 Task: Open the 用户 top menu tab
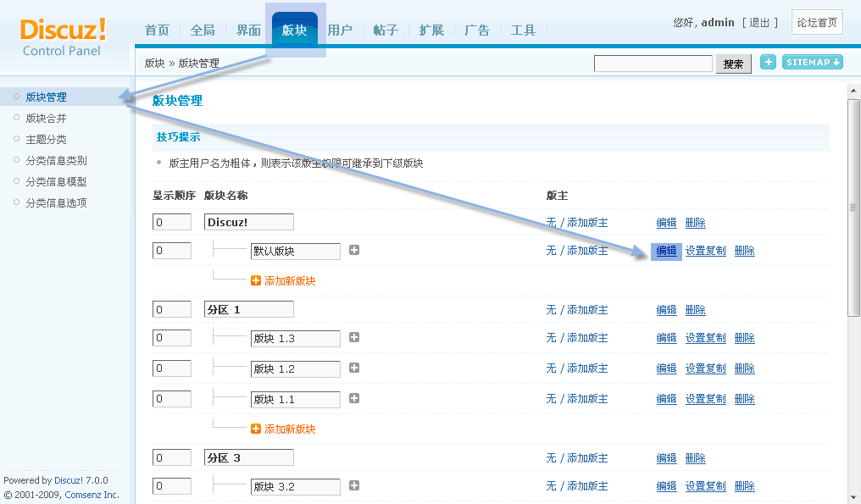click(340, 30)
